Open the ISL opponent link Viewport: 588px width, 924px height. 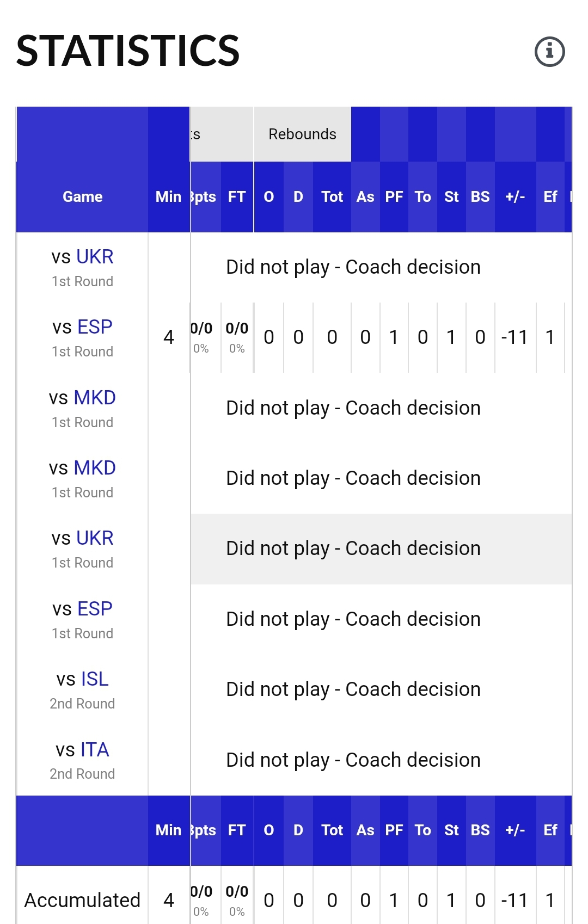[x=94, y=679]
